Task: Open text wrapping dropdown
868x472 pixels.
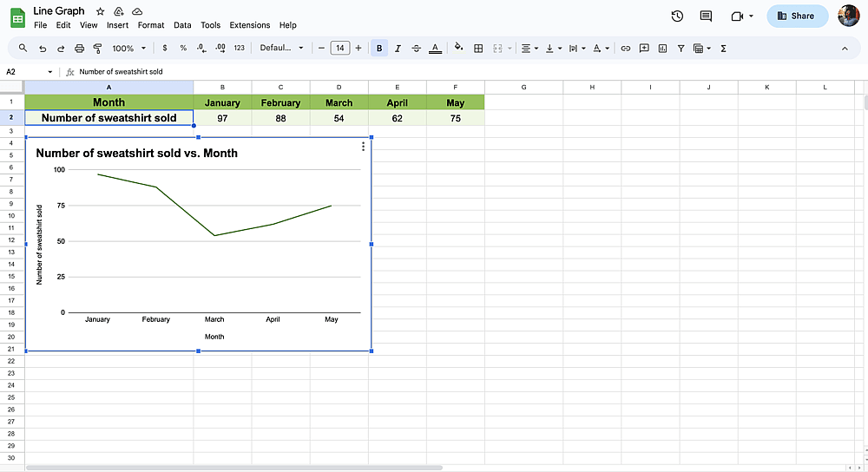Action: [x=577, y=49]
